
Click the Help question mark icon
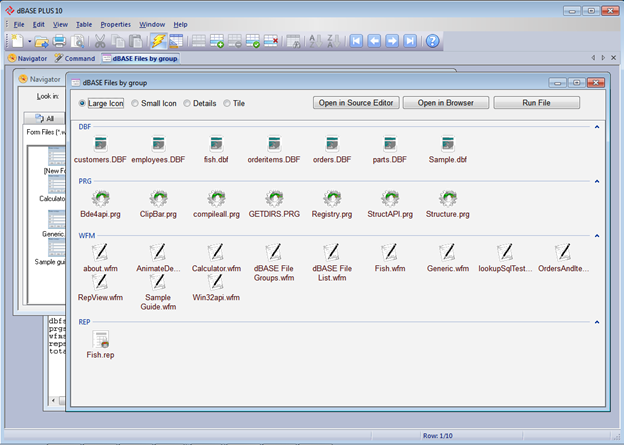[433, 41]
